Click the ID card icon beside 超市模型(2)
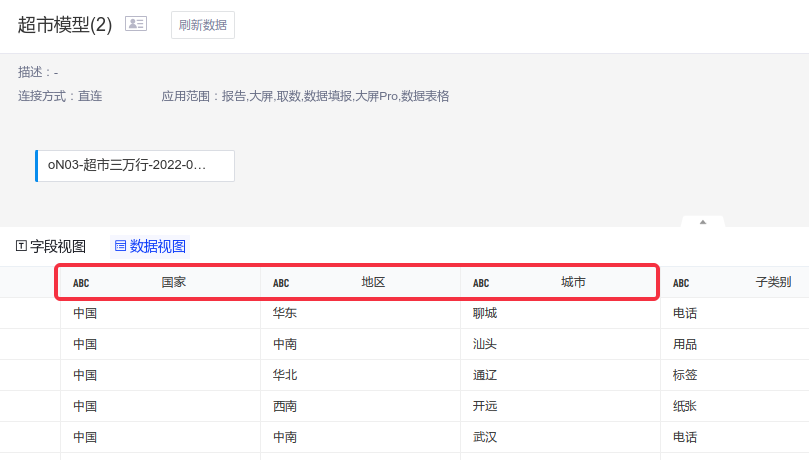 click(135, 24)
